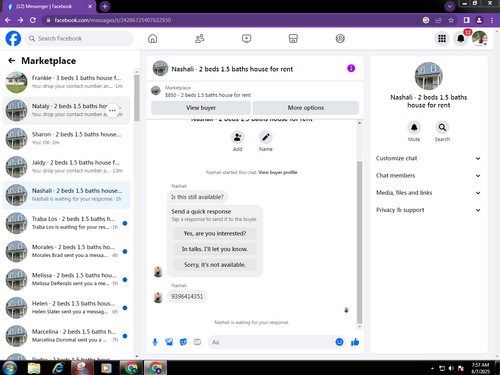Click the house listing thumbnail in right panel
Image resolution: width=500 pixels, height=375 pixels.
429,76
